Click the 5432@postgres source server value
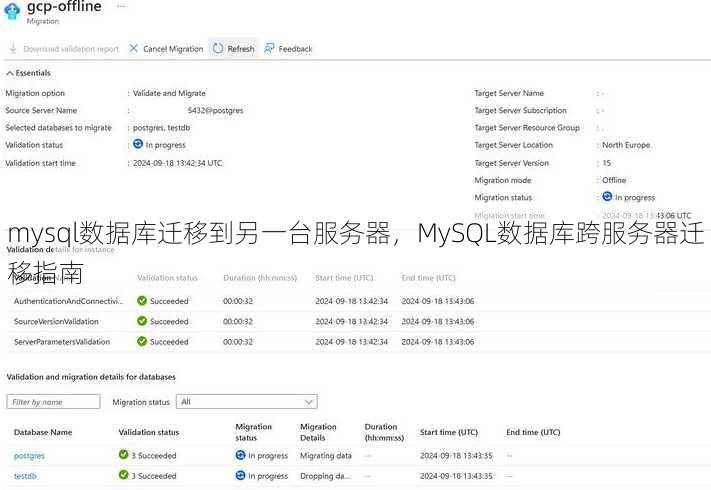This screenshot has width=711, height=490. (x=215, y=110)
